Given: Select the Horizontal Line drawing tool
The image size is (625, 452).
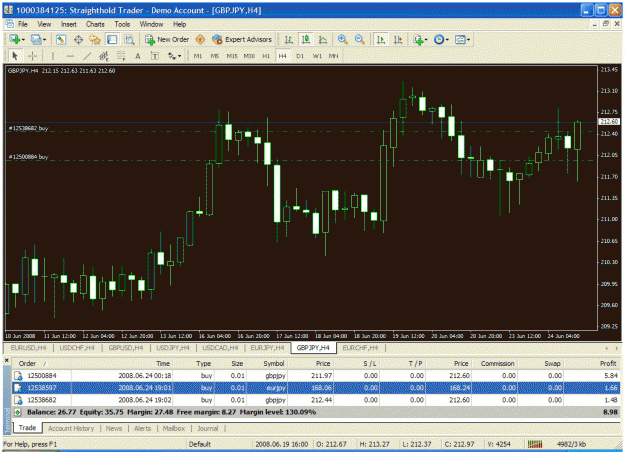Looking at the screenshot, I should tap(70, 56).
